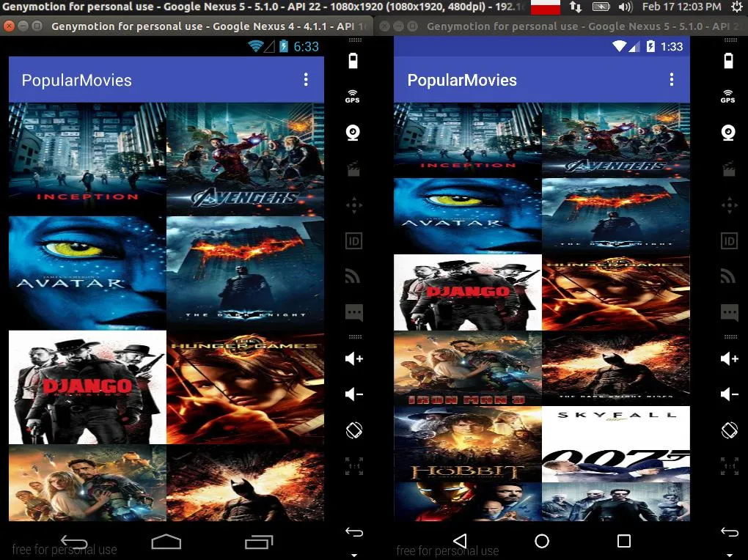Open Hunger Games poster in Nexus 5 window
This screenshot has width=748, height=560.
(x=616, y=292)
